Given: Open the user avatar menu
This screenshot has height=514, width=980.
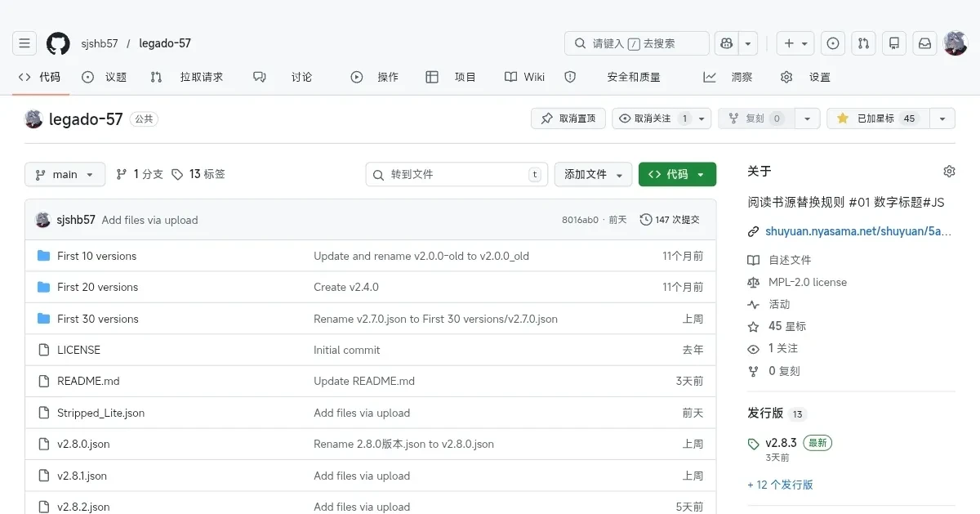Looking at the screenshot, I should (x=955, y=43).
